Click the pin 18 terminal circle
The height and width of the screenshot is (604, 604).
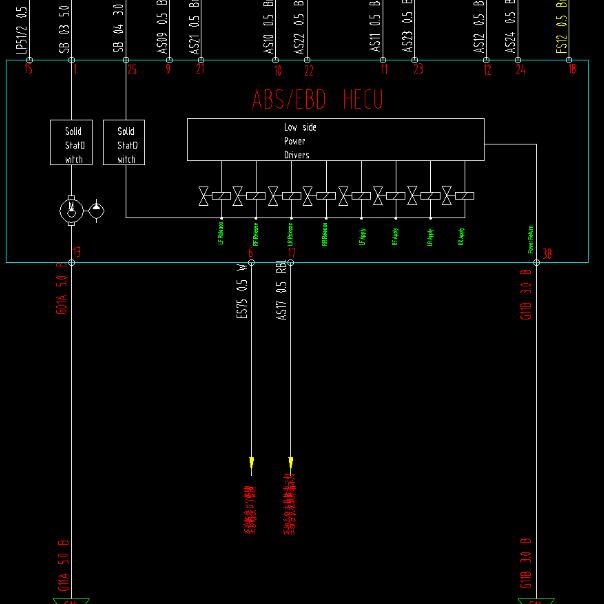(569, 60)
